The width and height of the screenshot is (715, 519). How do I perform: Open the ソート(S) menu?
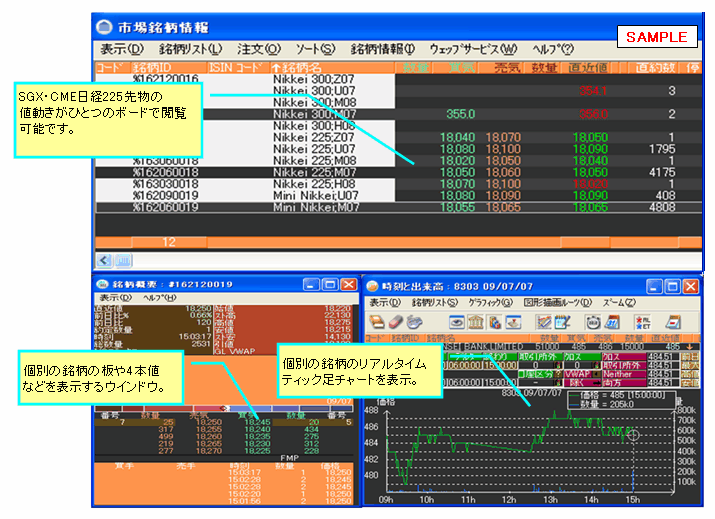pos(315,49)
